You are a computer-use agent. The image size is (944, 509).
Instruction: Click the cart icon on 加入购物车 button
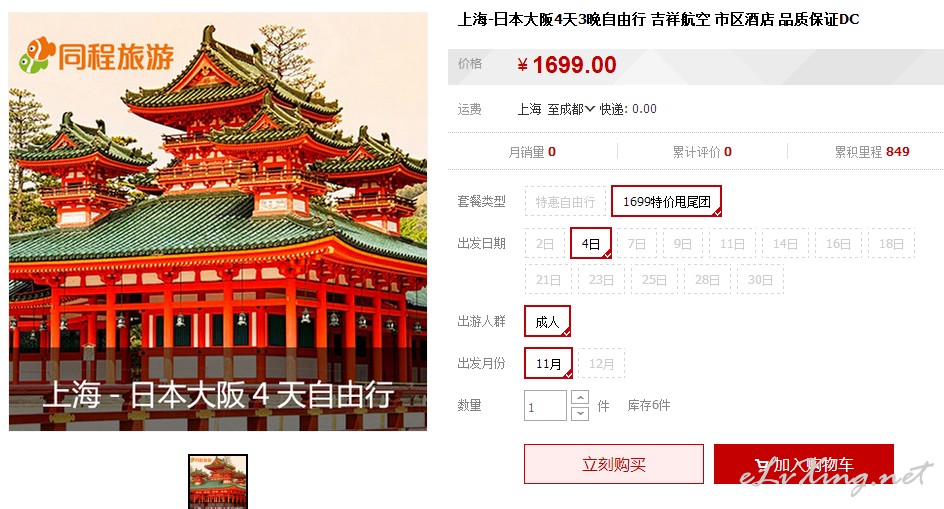pos(762,465)
